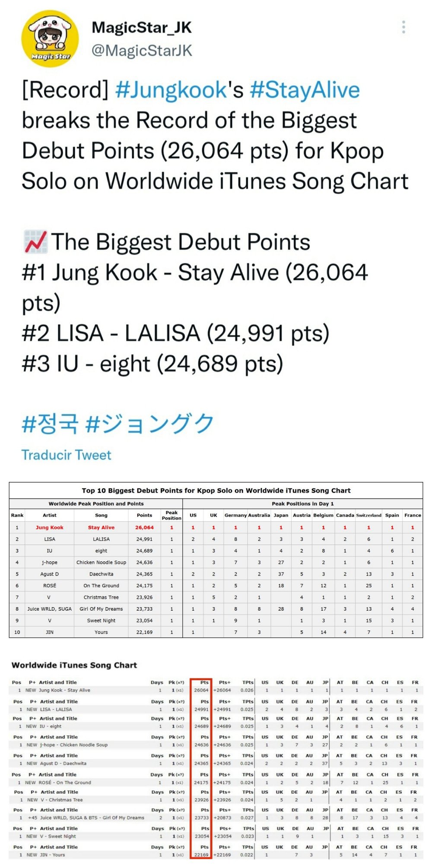The height and width of the screenshot is (868, 432).
Task: Click the #정국 hashtag
Action: pyautogui.click(x=50, y=423)
